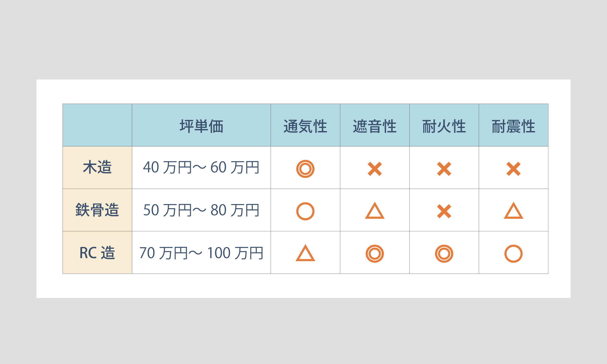Click the triangle for 鉄骨造 遮音性
The width and height of the screenshot is (607, 364).
click(x=375, y=210)
